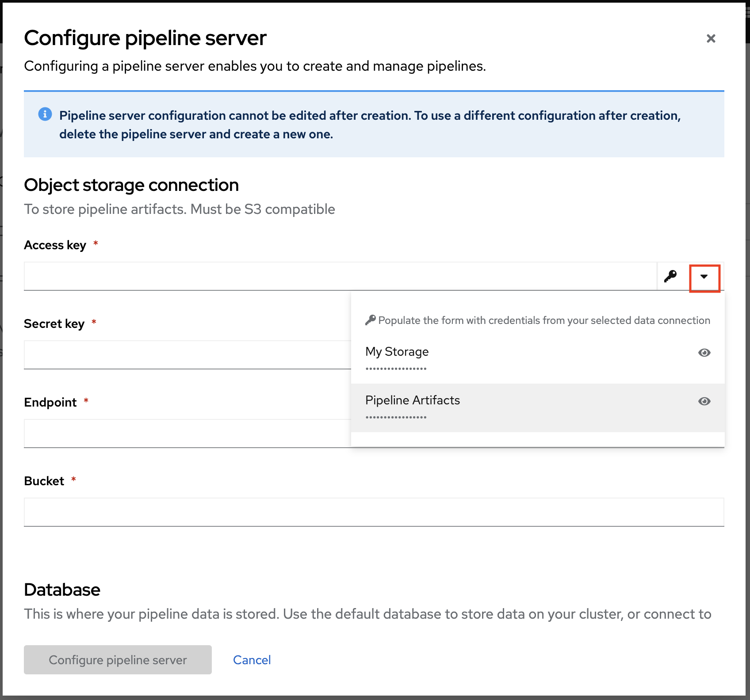Click the key icon beside Access key field
The width and height of the screenshot is (750, 700).
point(670,276)
